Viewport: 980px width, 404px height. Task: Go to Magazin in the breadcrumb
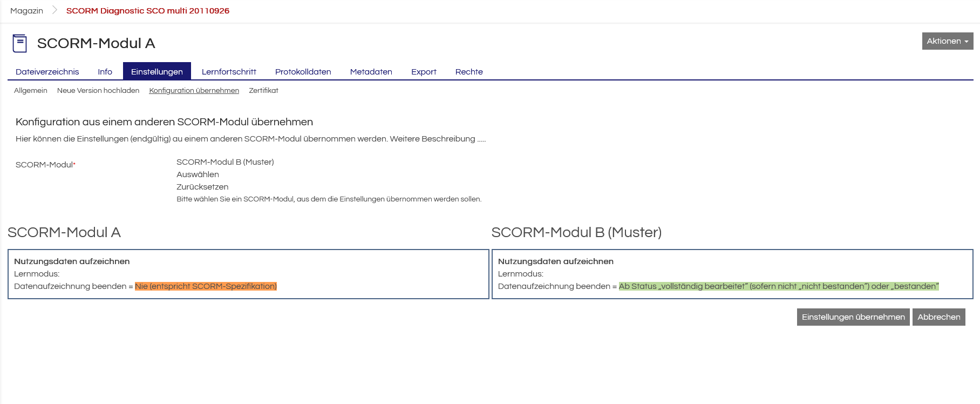[x=26, y=11]
